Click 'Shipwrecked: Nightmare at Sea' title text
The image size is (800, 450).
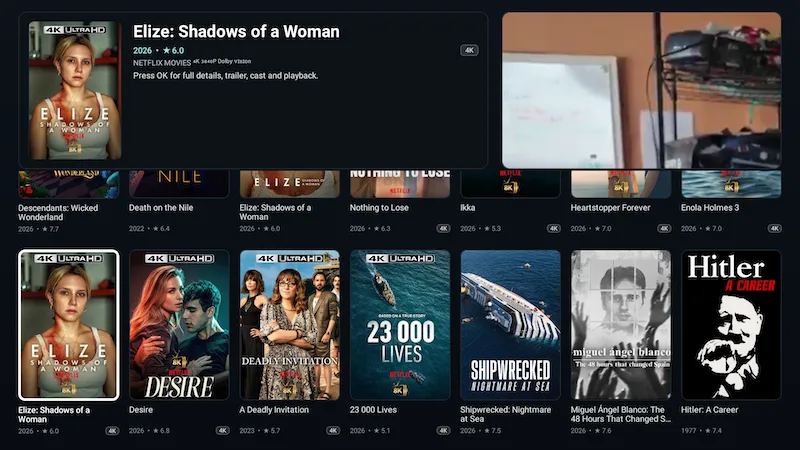506,414
